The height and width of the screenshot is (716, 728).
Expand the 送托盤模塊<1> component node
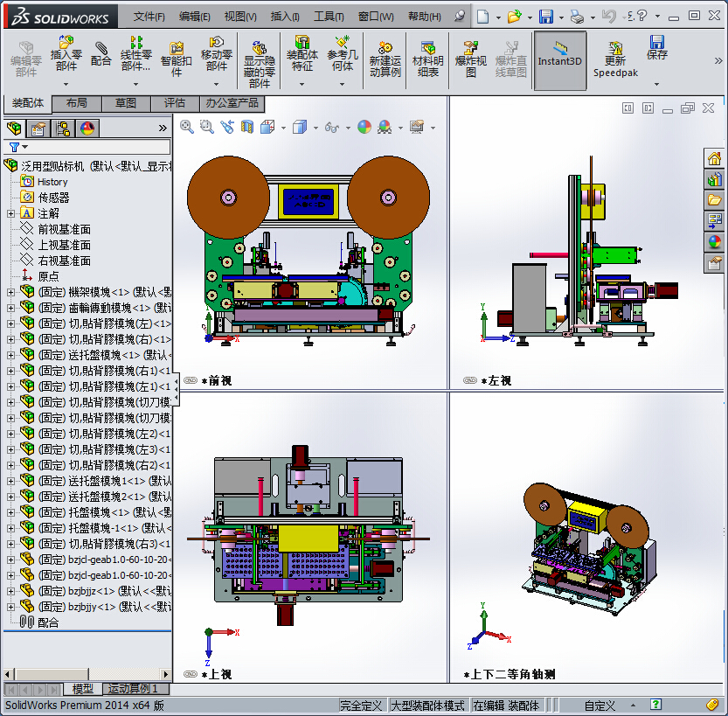(10, 355)
